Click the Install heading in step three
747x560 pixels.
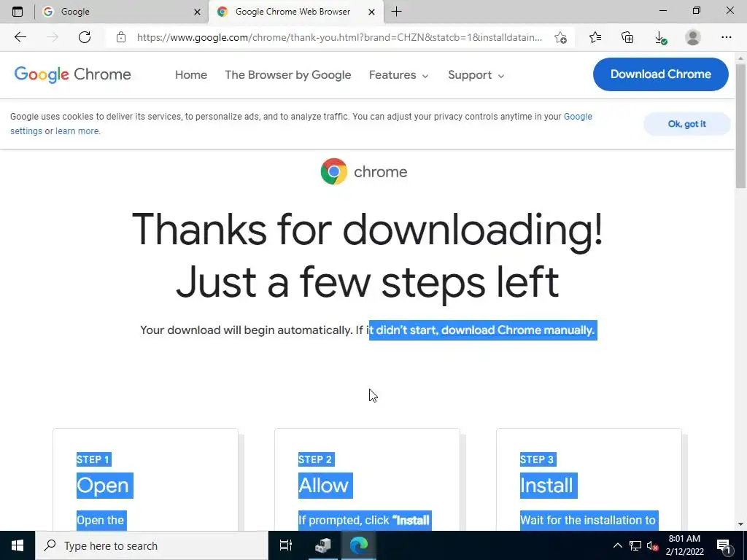tap(549, 485)
